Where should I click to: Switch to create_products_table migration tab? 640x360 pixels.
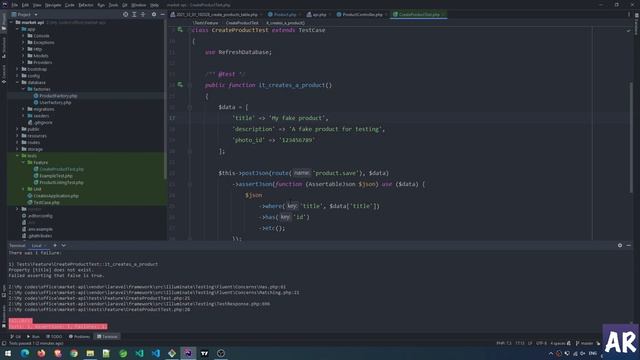[x=216, y=14]
